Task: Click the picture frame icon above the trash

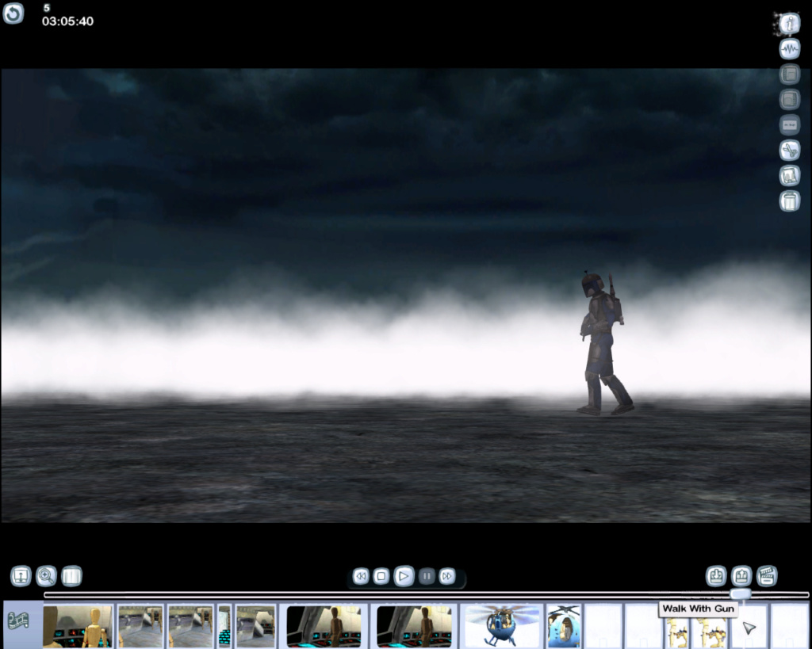Action: 790,175
